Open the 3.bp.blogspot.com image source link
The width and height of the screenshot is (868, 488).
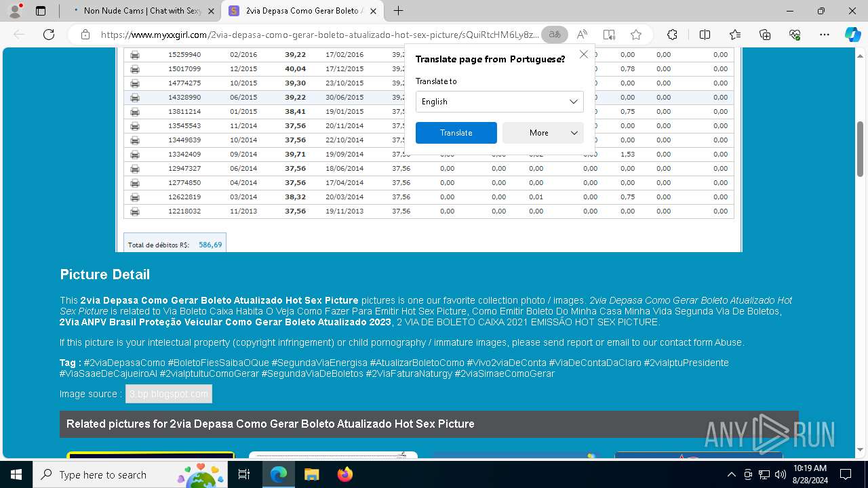pyautogui.click(x=169, y=394)
